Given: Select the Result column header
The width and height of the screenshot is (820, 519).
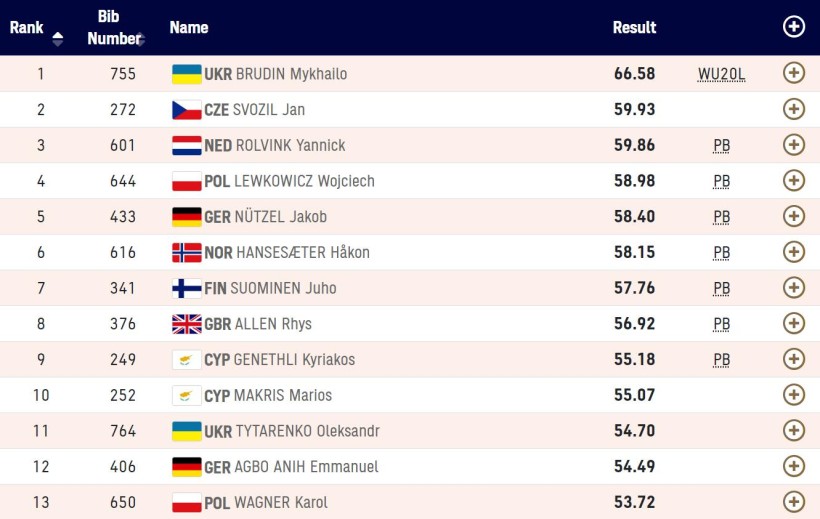Looking at the screenshot, I should pyautogui.click(x=634, y=27).
